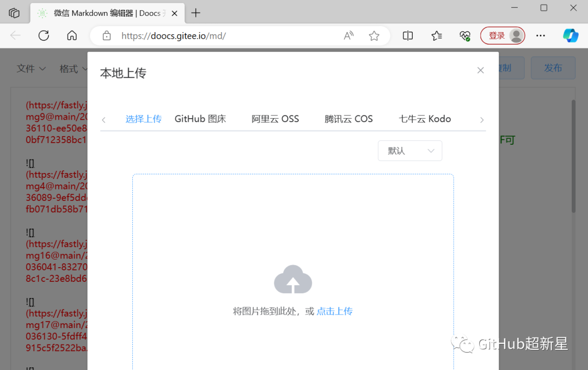Switch to the 腾讯云 COS tab
This screenshot has width=588, height=370.
(349, 119)
